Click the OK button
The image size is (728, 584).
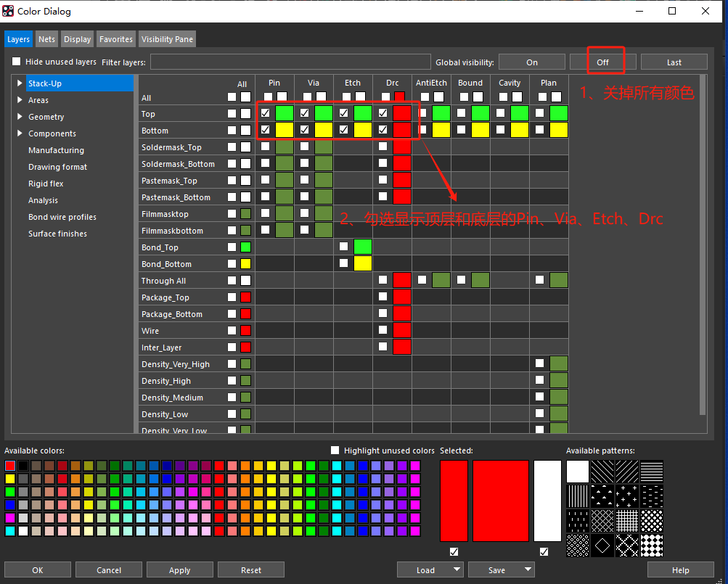click(x=38, y=569)
